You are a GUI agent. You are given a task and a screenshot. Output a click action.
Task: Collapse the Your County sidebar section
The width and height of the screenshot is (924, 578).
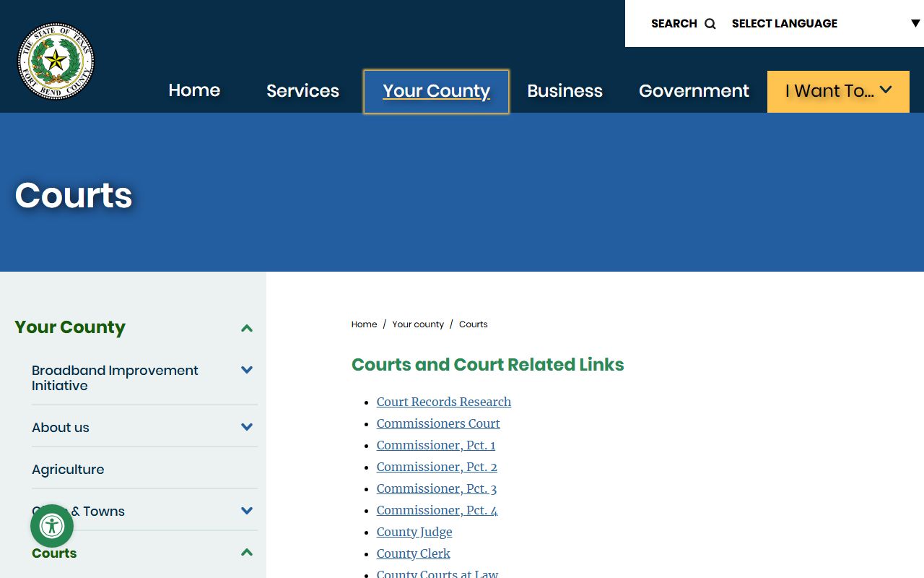pyautogui.click(x=247, y=328)
